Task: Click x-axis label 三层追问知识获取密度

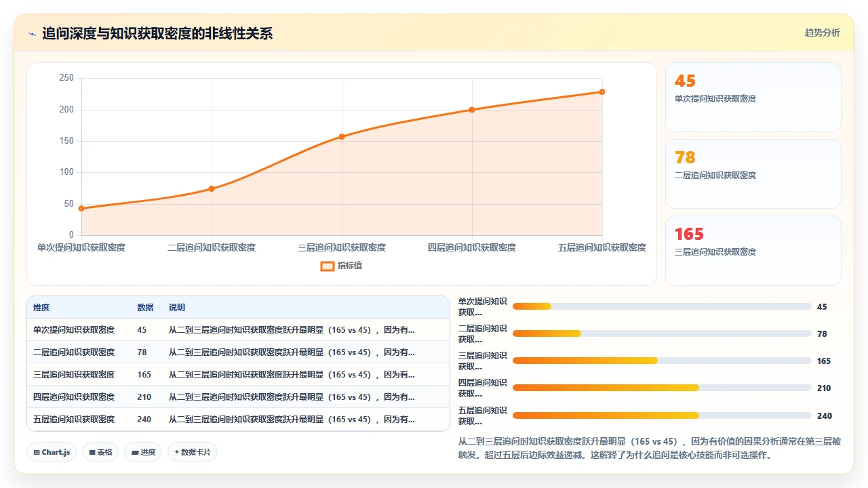Action: point(342,247)
